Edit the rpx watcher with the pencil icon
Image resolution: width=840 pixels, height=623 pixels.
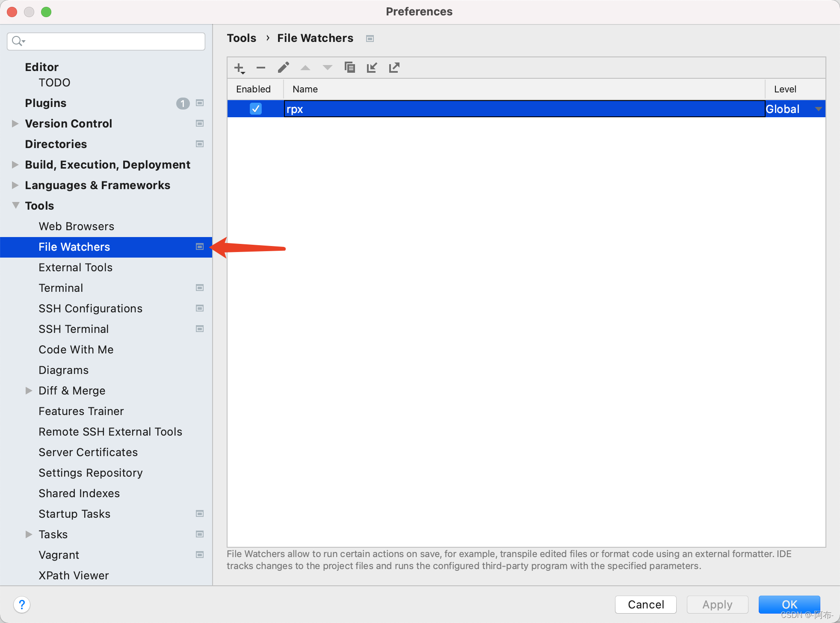click(x=283, y=68)
